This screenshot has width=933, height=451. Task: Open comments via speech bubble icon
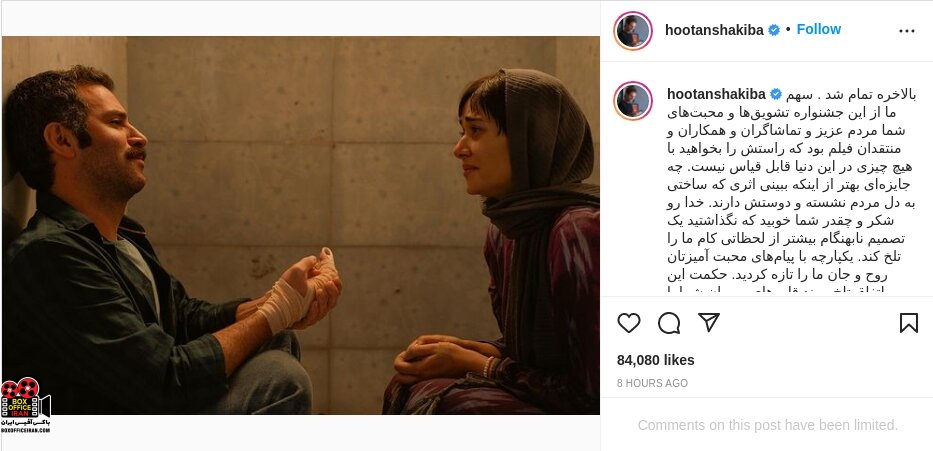click(x=669, y=323)
